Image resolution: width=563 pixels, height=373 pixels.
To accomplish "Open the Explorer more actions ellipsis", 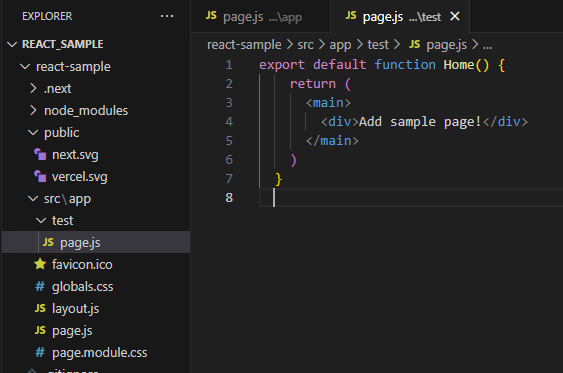I will click(167, 16).
